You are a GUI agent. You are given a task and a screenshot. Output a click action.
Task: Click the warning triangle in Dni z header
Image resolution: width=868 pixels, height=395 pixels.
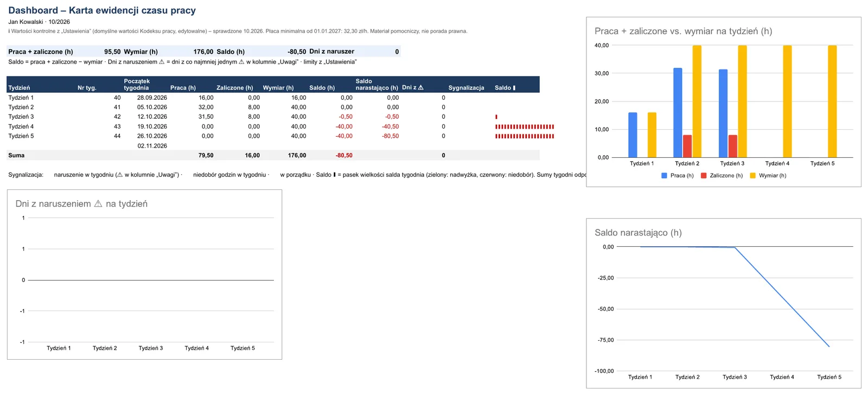click(421, 87)
